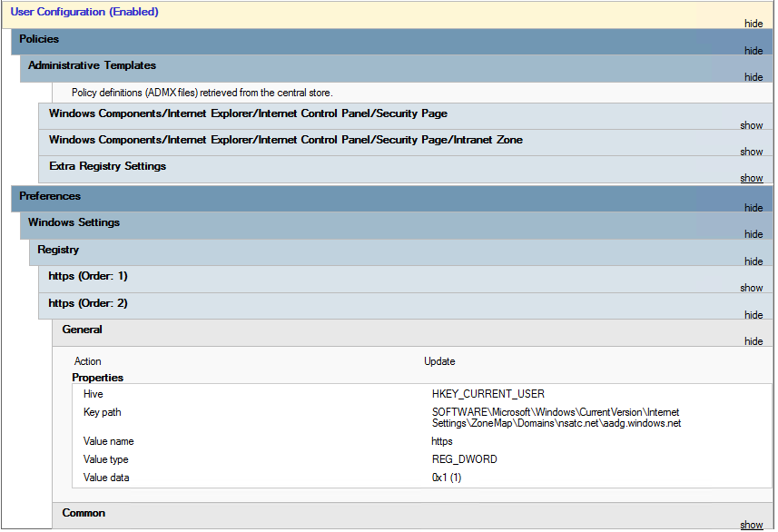Collapse Windows Settings with its hide link
Viewport: 778px width, 532px height.
(753, 234)
